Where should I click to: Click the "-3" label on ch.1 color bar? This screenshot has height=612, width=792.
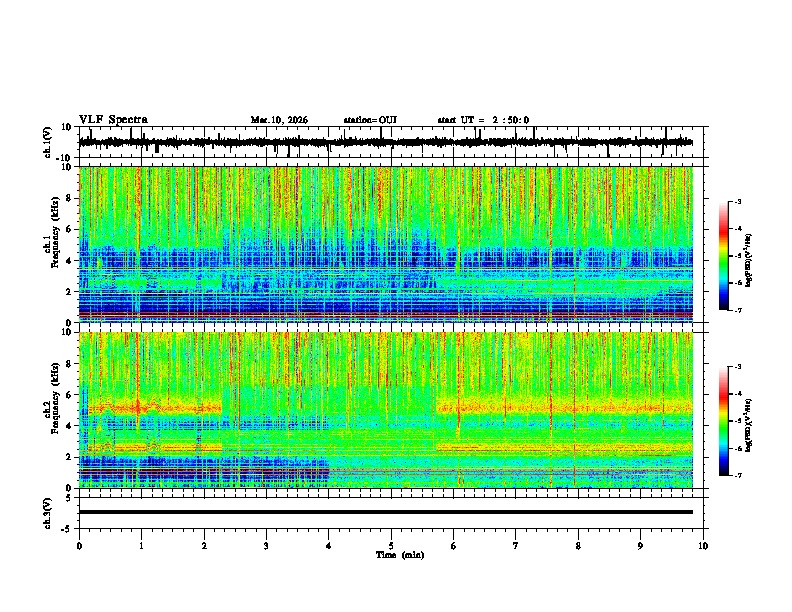(737, 202)
